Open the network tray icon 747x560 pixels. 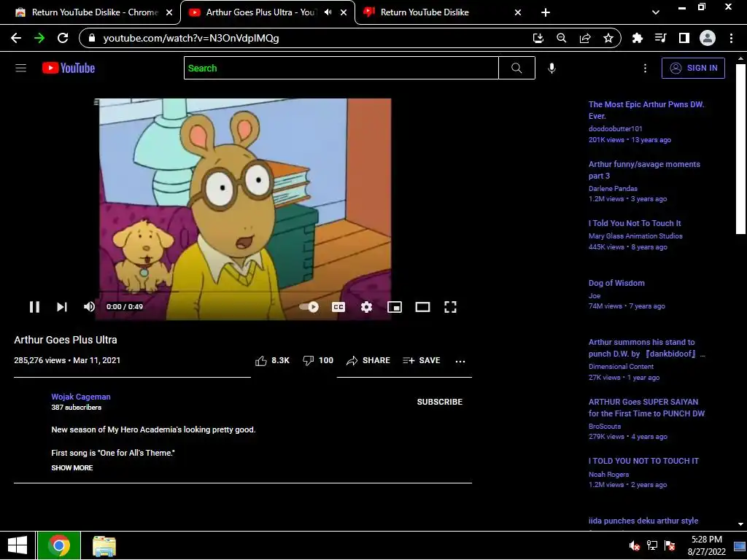pos(652,545)
